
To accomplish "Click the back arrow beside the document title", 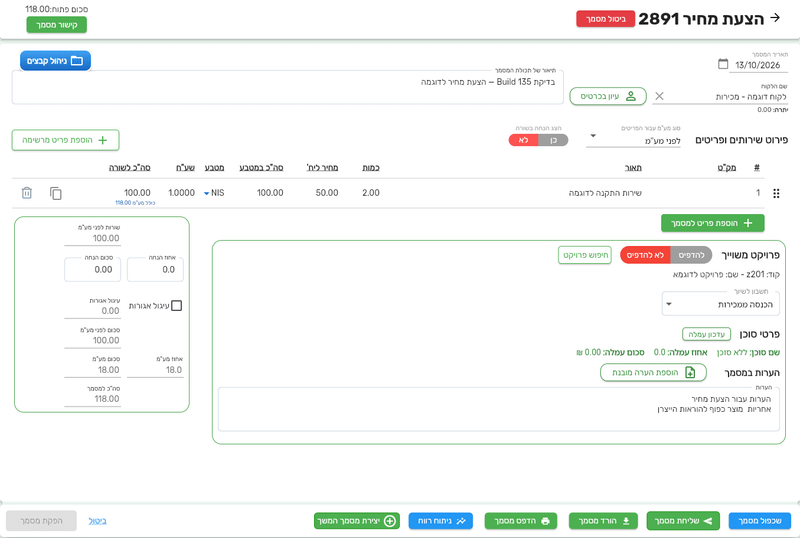I will click(x=775, y=18).
